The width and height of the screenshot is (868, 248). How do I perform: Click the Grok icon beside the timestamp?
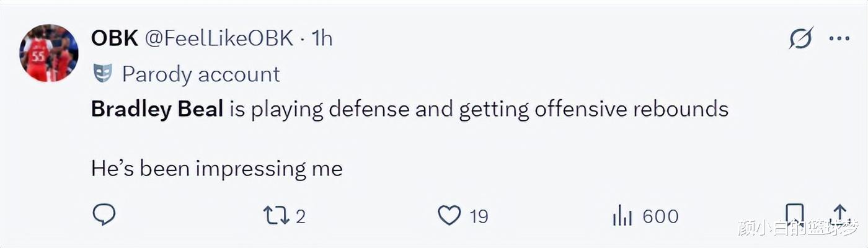click(x=800, y=39)
